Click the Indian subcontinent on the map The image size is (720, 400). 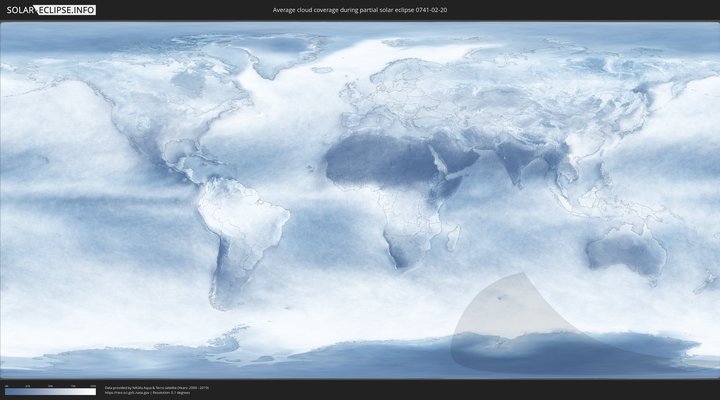[515, 165]
